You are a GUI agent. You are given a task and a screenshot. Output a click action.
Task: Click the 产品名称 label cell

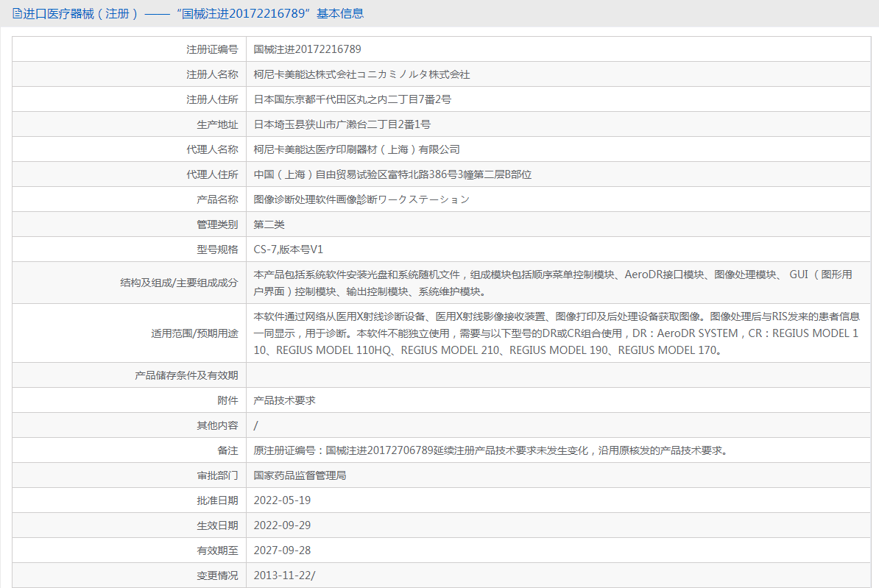(x=130, y=199)
